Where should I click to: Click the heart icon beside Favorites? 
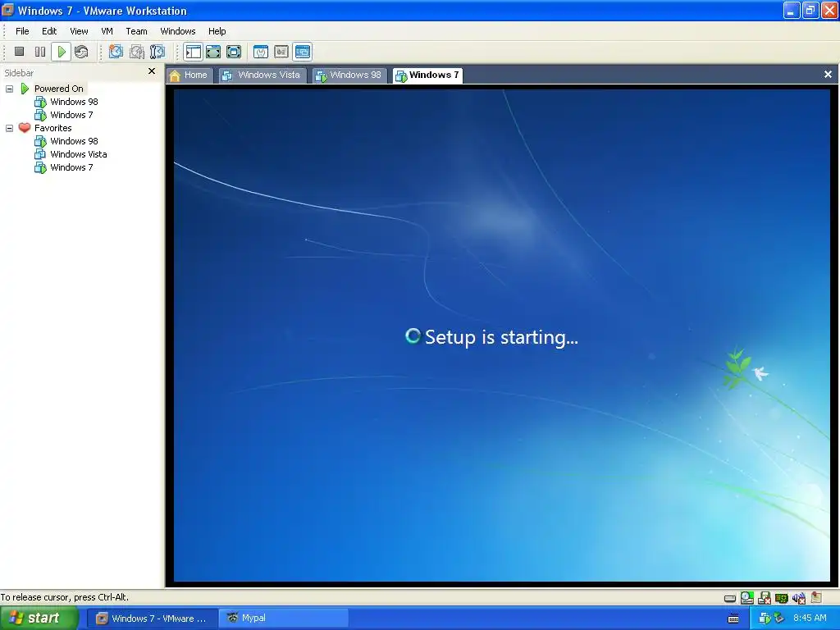(24, 128)
